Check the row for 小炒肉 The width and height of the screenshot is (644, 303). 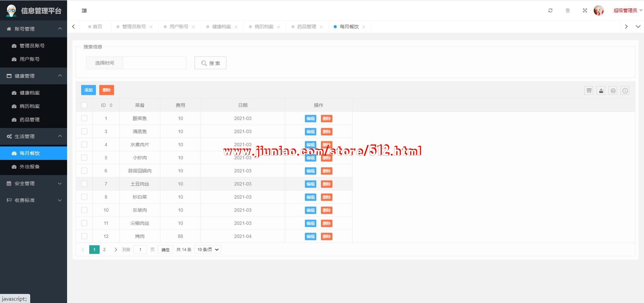coord(84,158)
